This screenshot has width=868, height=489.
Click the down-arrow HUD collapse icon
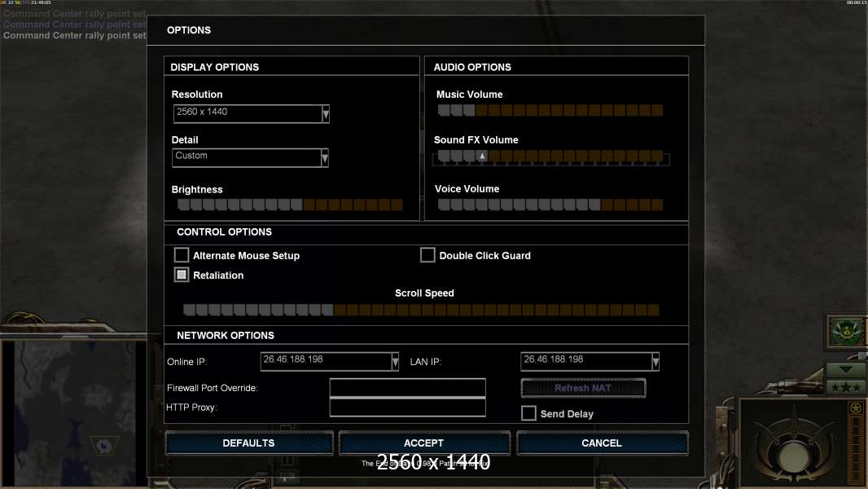(x=845, y=369)
